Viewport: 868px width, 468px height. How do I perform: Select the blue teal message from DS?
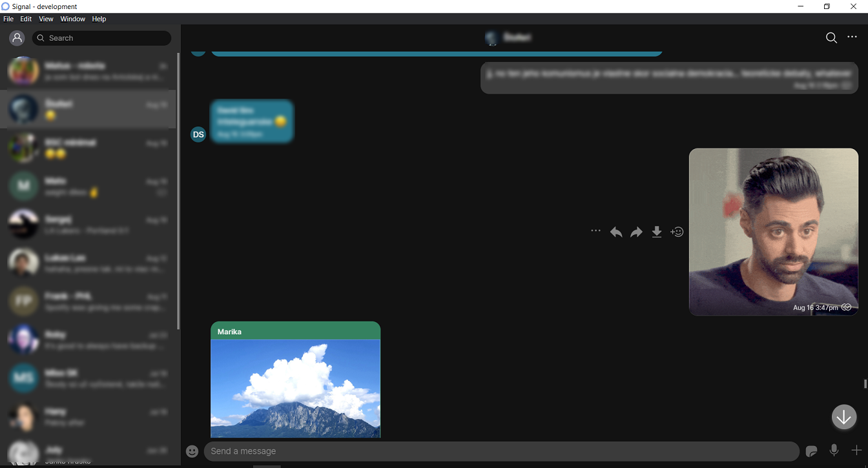click(x=252, y=121)
